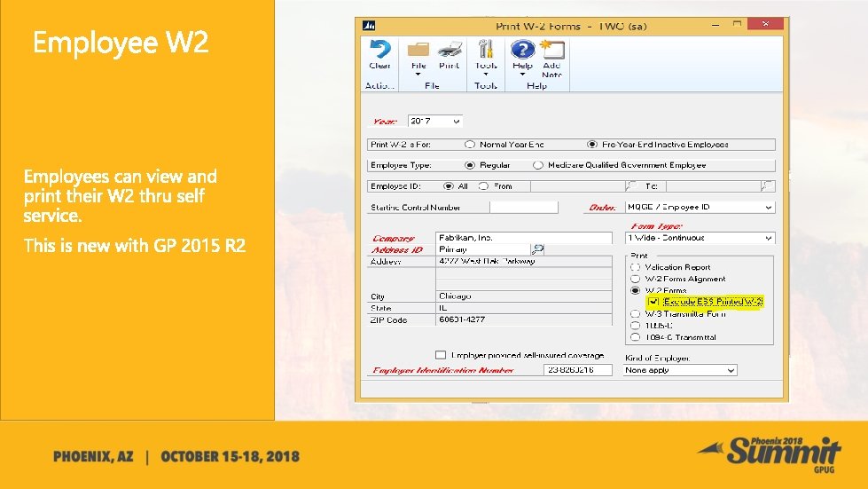Viewport: 868px width, 489px height.
Task: Click the Form Type label
Action: coord(656,226)
